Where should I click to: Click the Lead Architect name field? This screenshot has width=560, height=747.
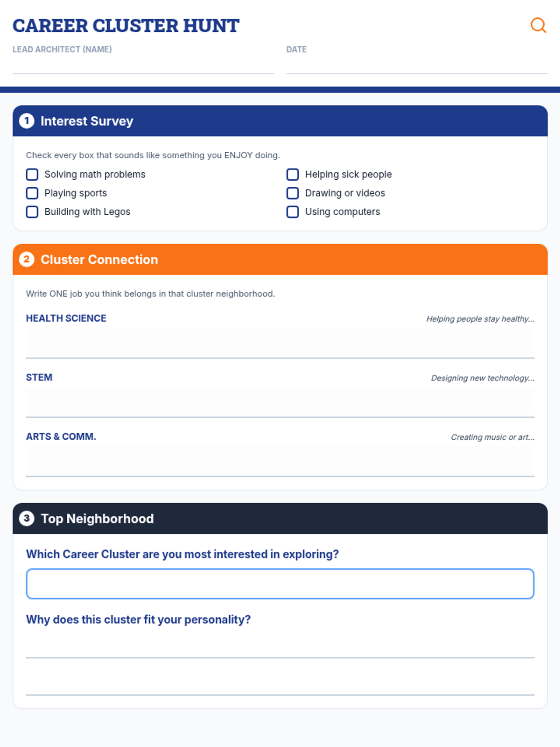click(143, 65)
